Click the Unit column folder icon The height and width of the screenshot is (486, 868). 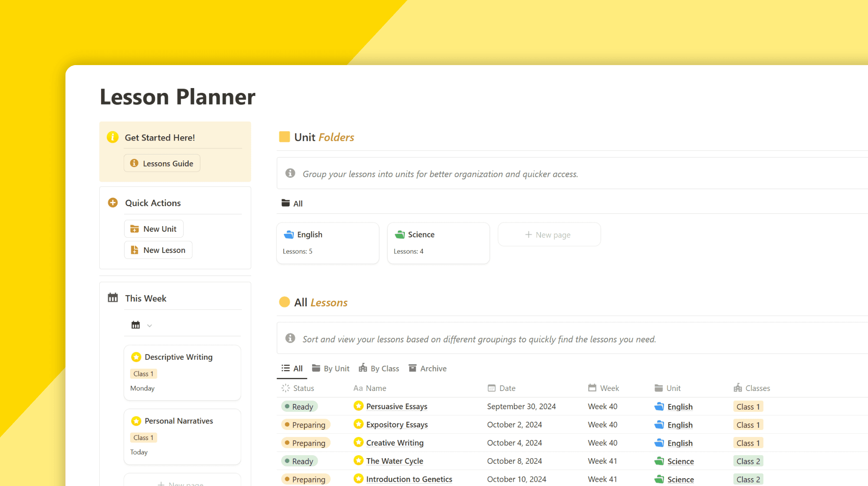(x=658, y=388)
